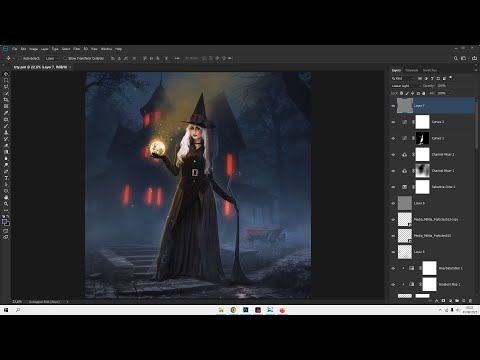Viewport: 480px width, 360px height.
Task: Select the Crop tool in toolbar
Action: tap(6, 100)
